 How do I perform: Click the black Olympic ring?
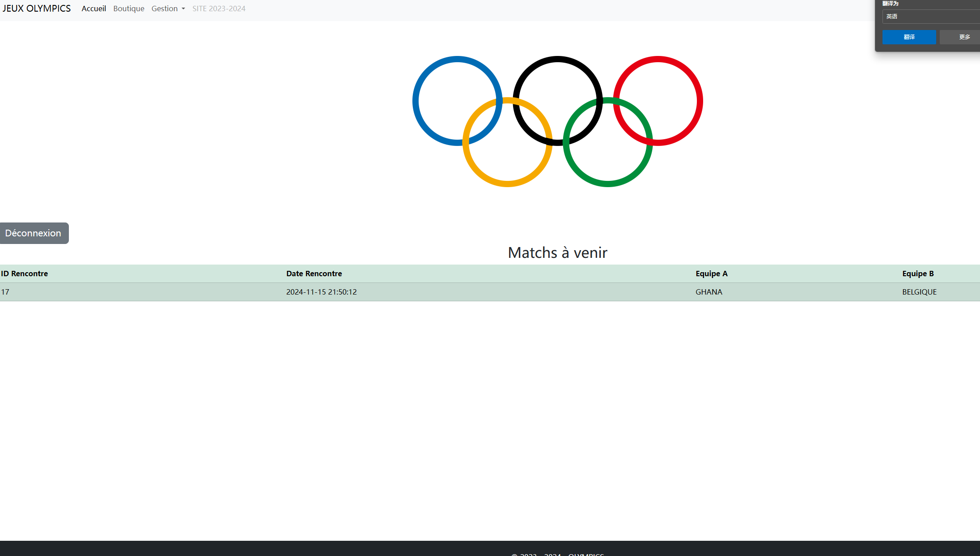(x=557, y=60)
